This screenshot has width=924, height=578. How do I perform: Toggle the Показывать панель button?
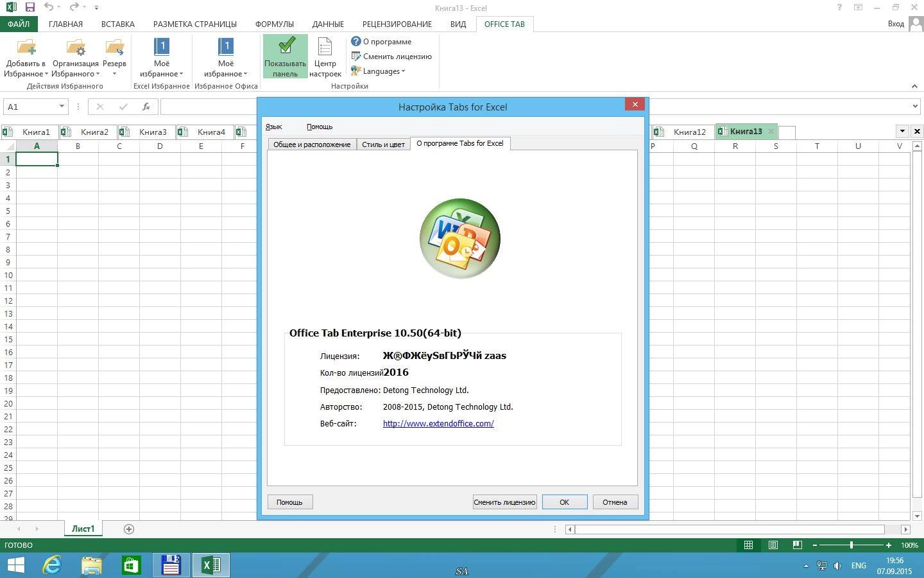tap(285, 57)
